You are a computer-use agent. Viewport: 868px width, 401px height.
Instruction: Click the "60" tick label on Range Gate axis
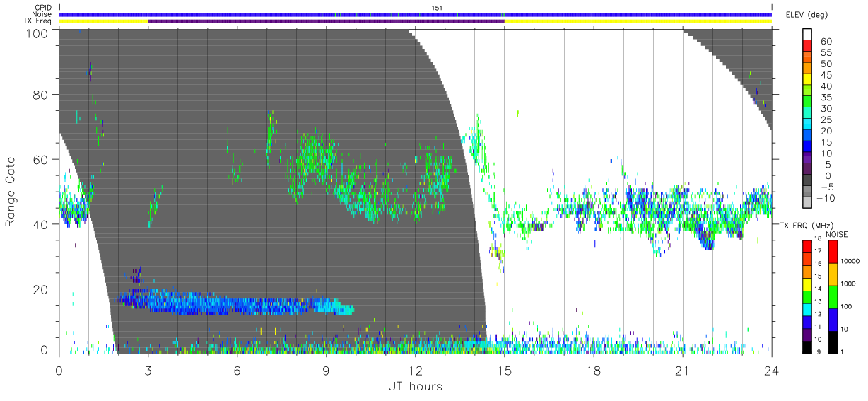click(42, 159)
